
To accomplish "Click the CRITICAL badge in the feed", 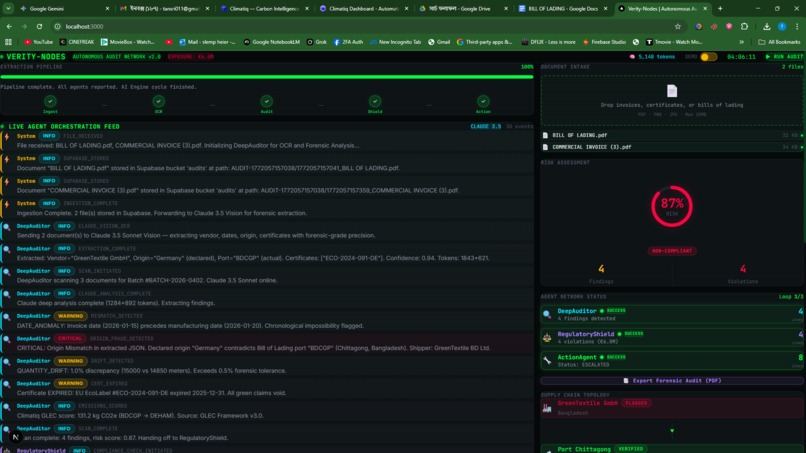I will [x=69, y=338].
